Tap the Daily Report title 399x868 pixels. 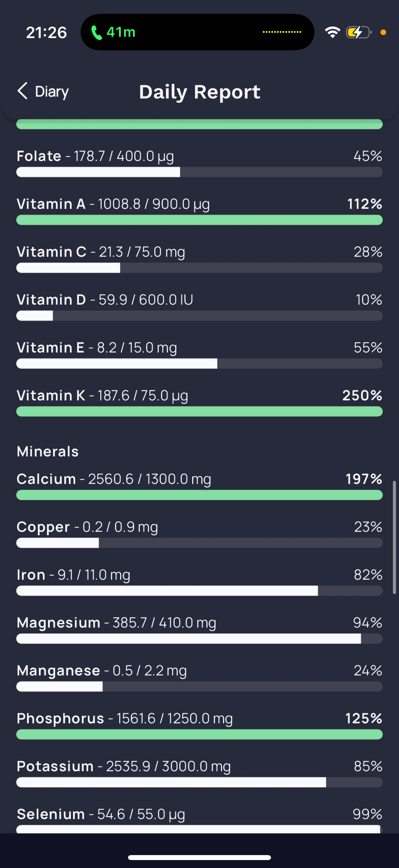click(200, 92)
